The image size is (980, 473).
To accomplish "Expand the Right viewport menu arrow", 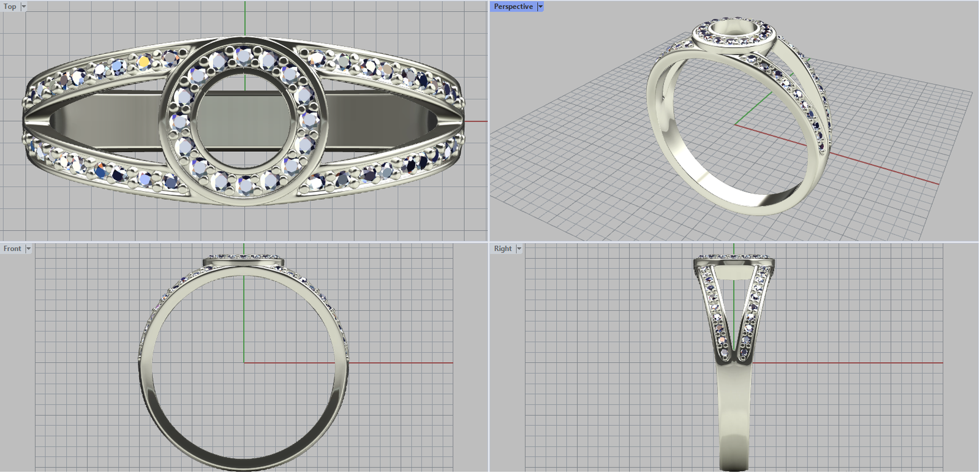I will 519,249.
